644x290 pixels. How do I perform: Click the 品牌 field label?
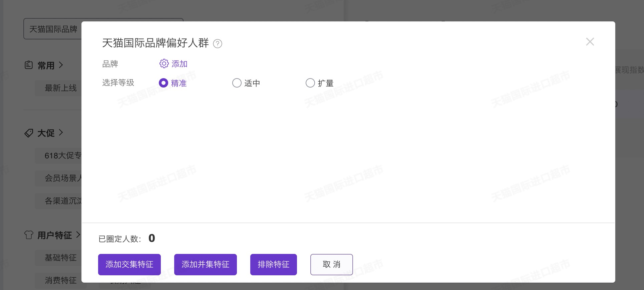(110, 64)
